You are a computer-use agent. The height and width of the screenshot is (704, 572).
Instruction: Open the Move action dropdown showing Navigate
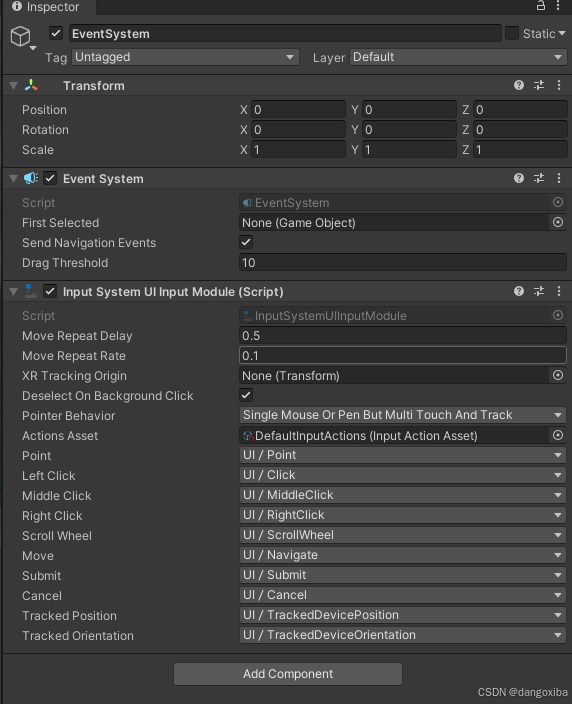pyautogui.click(x=403, y=555)
